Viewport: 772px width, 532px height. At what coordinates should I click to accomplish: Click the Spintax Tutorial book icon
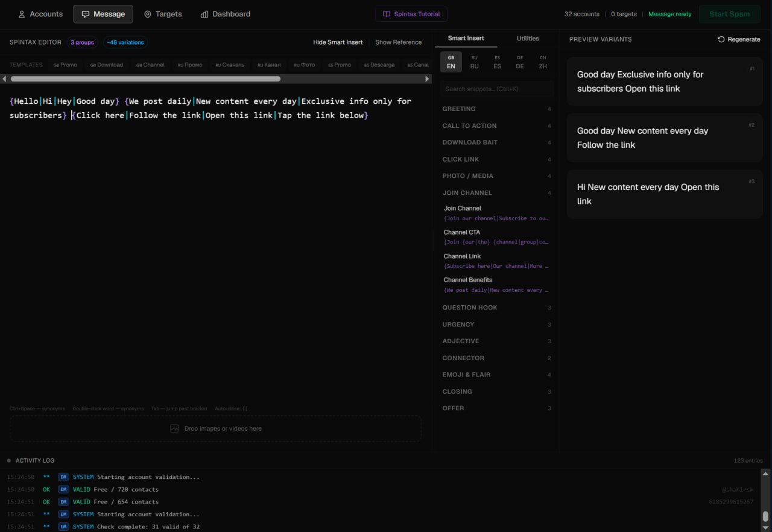point(387,14)
